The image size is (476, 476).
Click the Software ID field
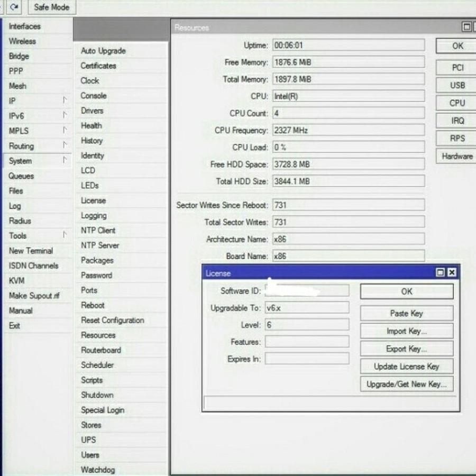pyautogui.click(x=307, y=290)
